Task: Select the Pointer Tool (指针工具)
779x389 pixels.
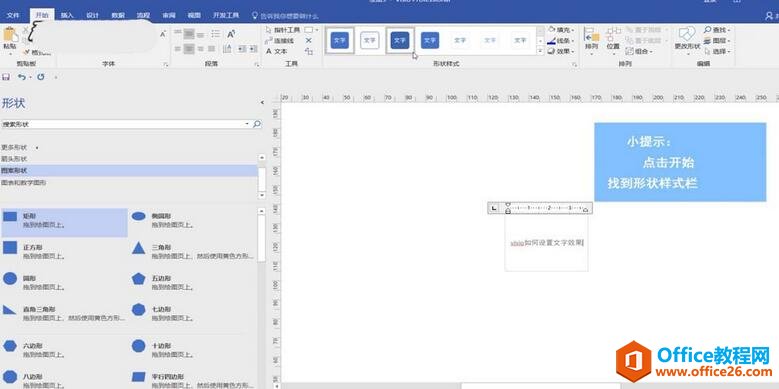Action: tap(283, 30)
